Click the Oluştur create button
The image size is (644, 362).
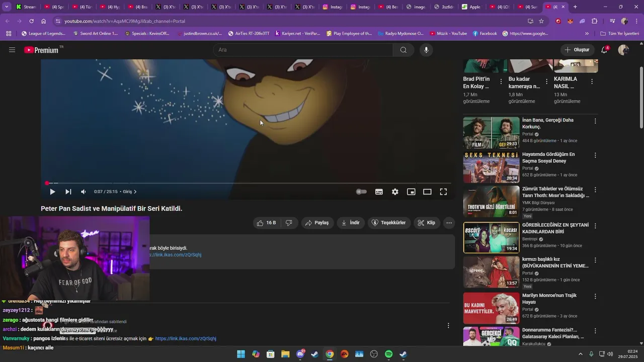point(577,50)
